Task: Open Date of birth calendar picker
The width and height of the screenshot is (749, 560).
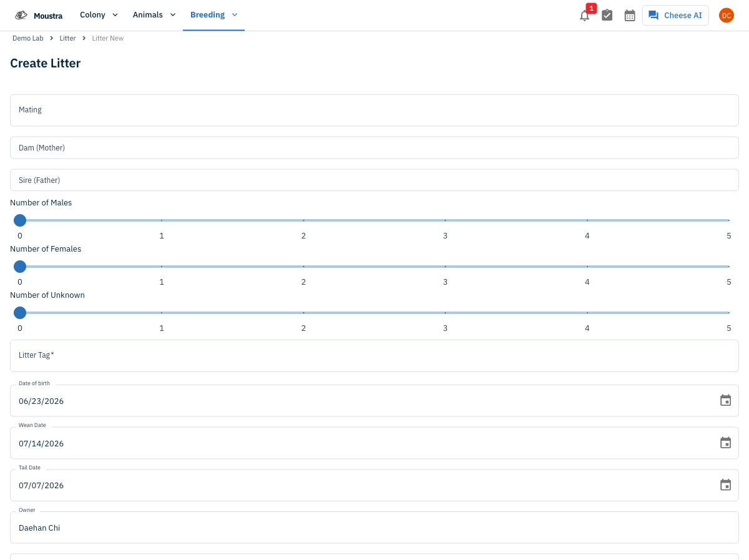Action: (x=725, y=400)
